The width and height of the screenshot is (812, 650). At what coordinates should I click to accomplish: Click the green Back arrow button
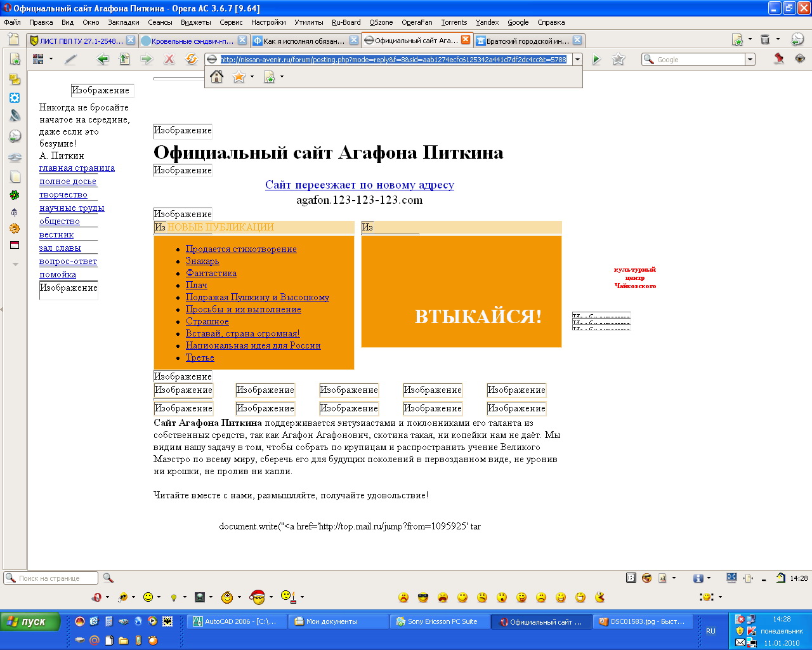pos(102,59)
